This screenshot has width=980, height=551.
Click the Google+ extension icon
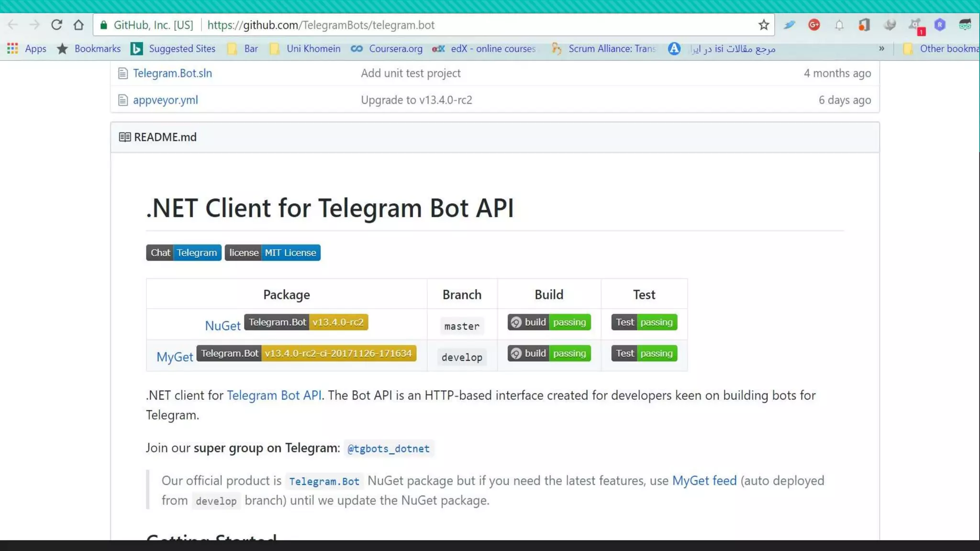[814, 25]
